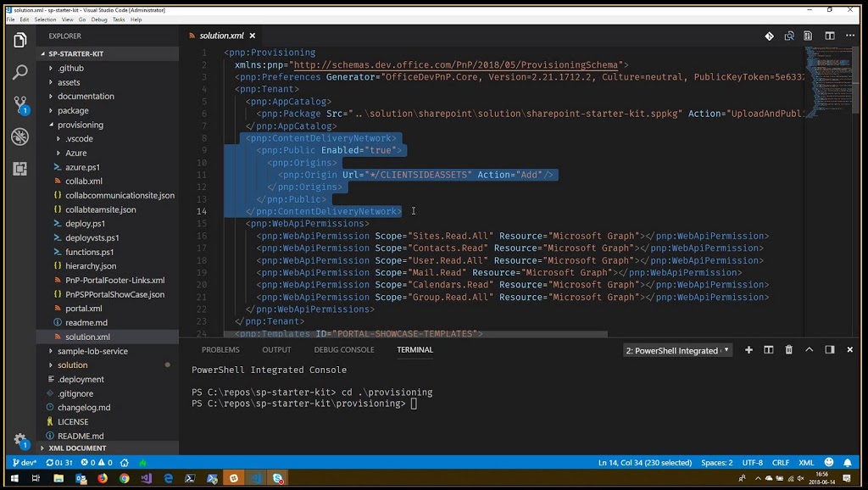Click the green flame icon in status bar
Image resolution: width=868 pixels, height=490 pixels.
142,463
